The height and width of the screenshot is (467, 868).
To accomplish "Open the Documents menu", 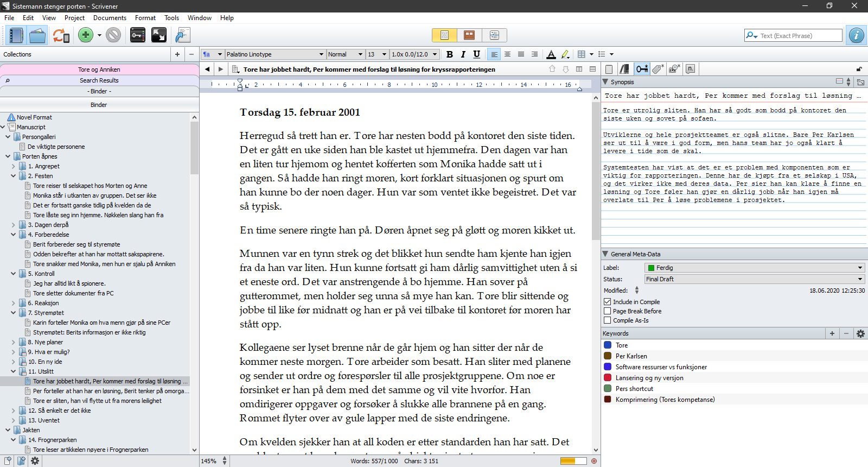I will (110, 18).
